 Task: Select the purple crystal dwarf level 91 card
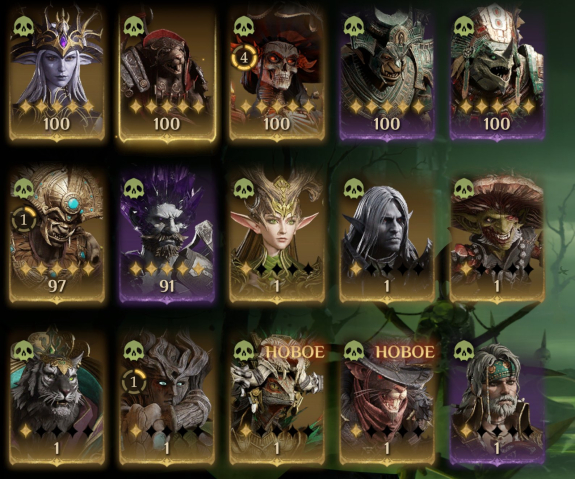coord(166,235)
